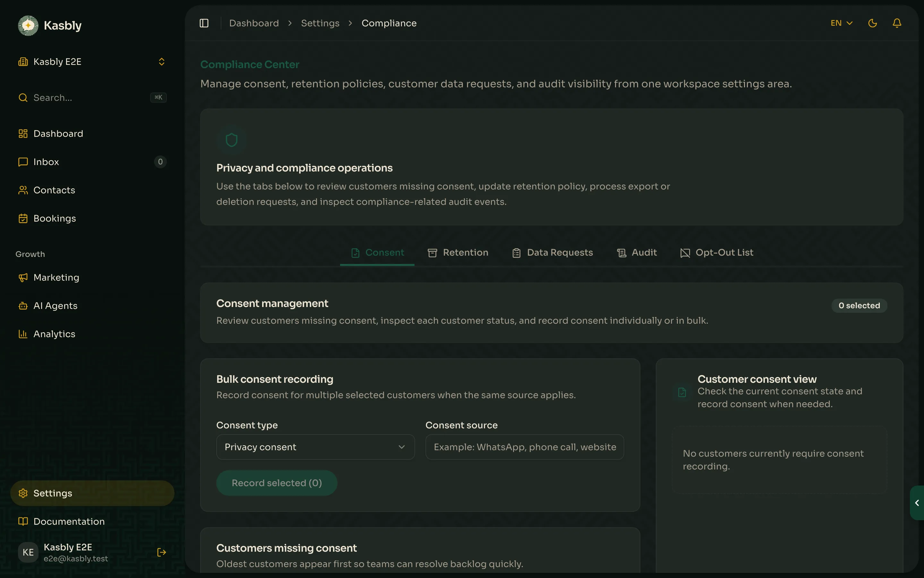Image resolution: width=924 pixels, height=578 pixels.
Task: Click the shield icon in privacy card
Action: 232,140
